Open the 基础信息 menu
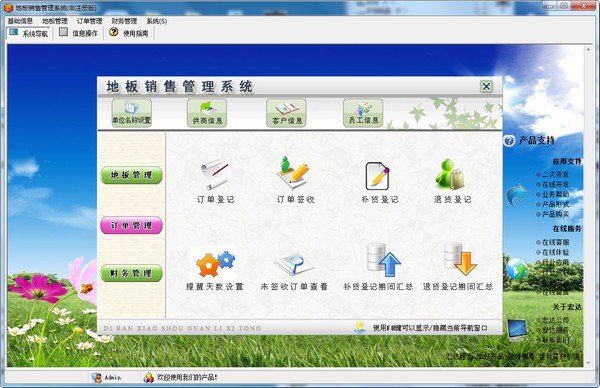Image resolution: width=600 pixels, height=388 pixels. point(20,21)
